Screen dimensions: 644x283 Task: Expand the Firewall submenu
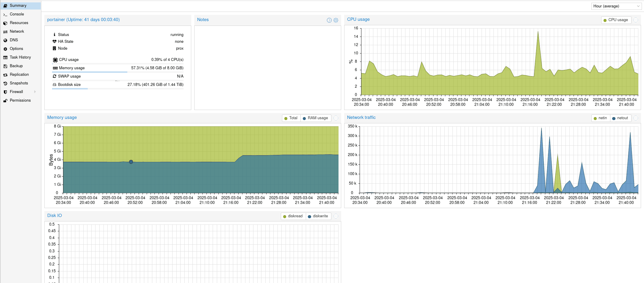17,92
